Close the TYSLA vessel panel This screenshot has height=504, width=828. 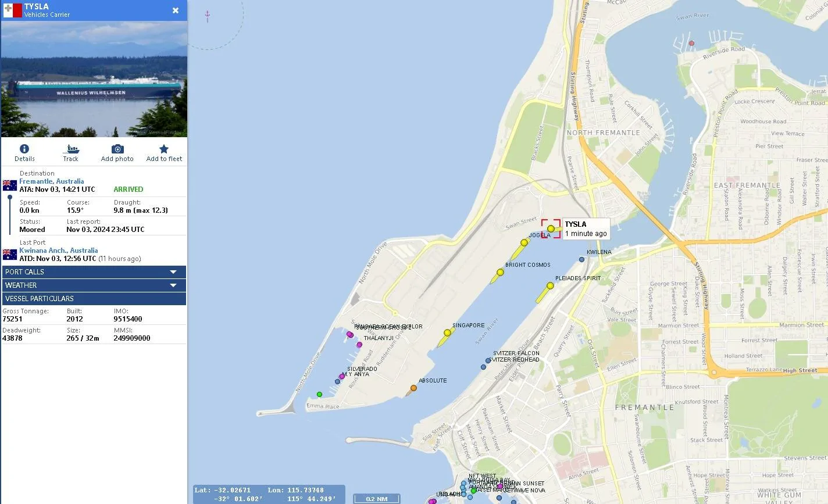176,10
